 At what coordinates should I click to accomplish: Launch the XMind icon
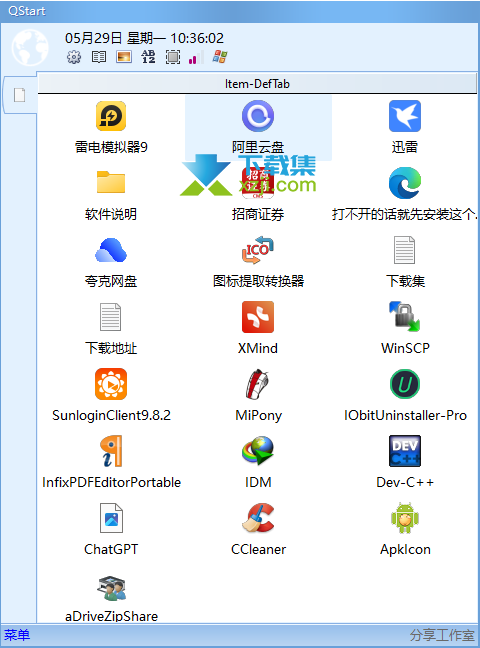tap(258, 317)
